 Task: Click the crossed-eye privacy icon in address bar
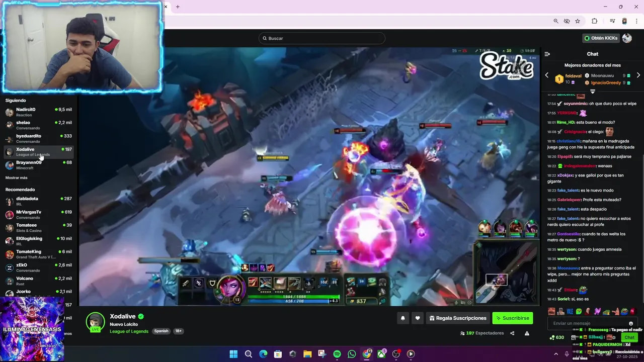pyautogui.click(x=567, y=21)
